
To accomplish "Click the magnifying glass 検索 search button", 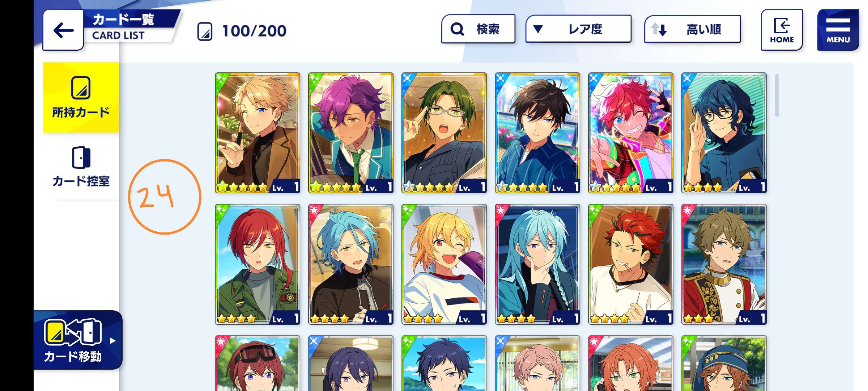I will pyautogui.click(x=478, y=29).
